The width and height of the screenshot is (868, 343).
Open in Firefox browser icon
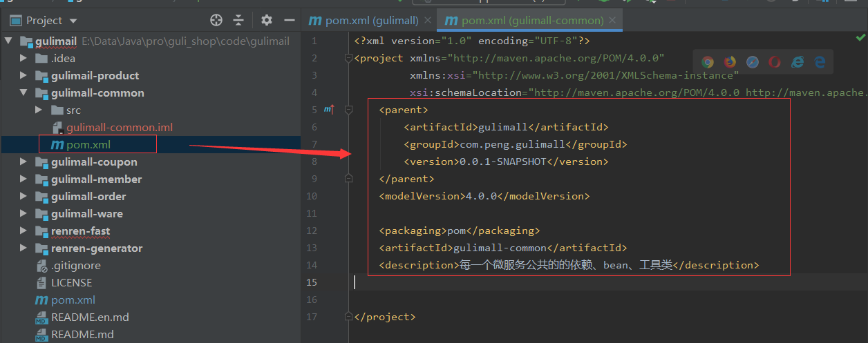730,62
